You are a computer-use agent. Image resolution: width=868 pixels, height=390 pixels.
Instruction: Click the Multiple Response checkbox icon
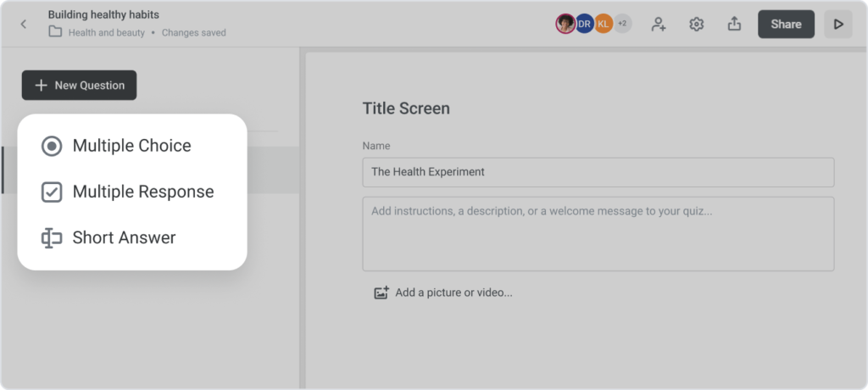pyautogui.click(x=52, y=192)
